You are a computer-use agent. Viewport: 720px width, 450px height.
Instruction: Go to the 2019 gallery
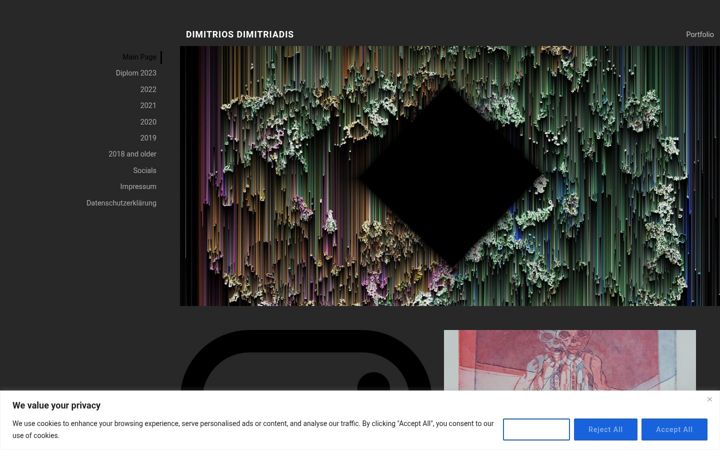[148, 138]
